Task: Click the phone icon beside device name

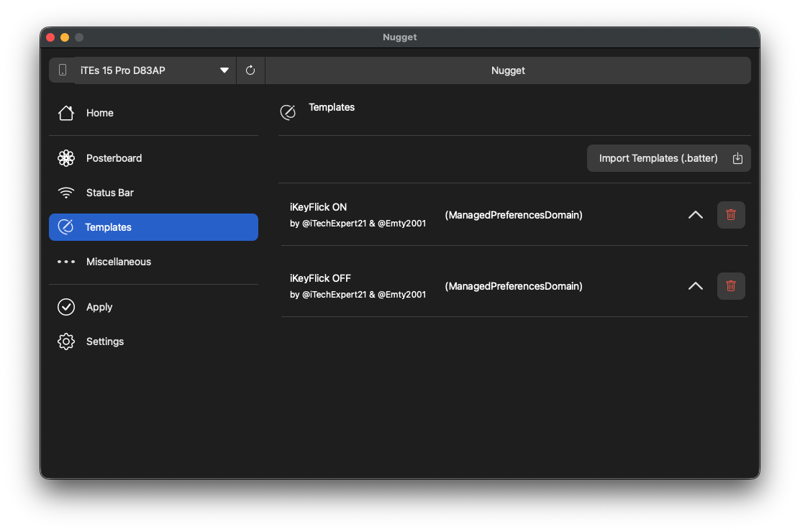Action: pyautogui.click(x=63, y=70)
